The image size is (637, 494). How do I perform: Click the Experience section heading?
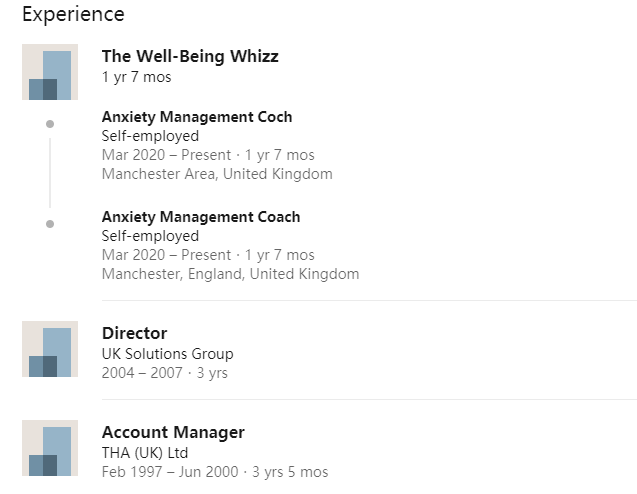[73, 15]
